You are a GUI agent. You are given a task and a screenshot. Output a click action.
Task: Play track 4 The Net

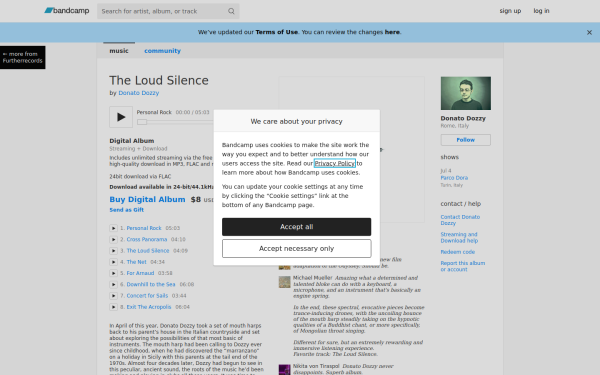(113, 262)
